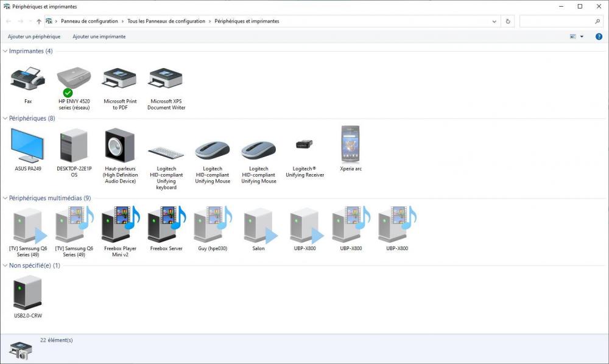Select Freebox Player Mini v2 device
Viewport: 609px width, 364px height.
(x=119, y=225)
